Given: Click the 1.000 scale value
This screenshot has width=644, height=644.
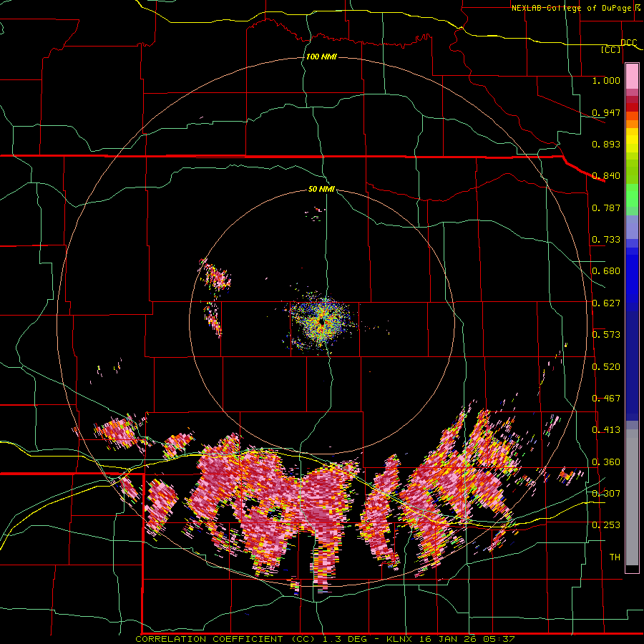Looking at the screenshot, I should 606,80.
